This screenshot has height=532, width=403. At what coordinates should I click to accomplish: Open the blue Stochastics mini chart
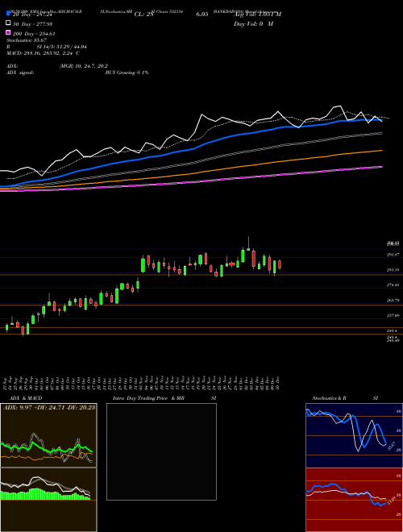[354, 435]
